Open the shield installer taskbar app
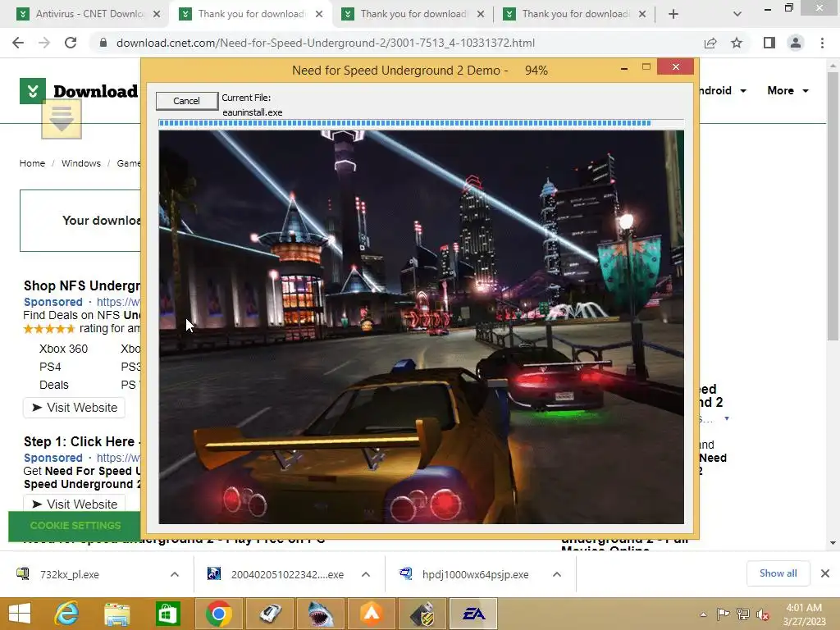Screen dimensions: 840x630 tap(423, 614)
